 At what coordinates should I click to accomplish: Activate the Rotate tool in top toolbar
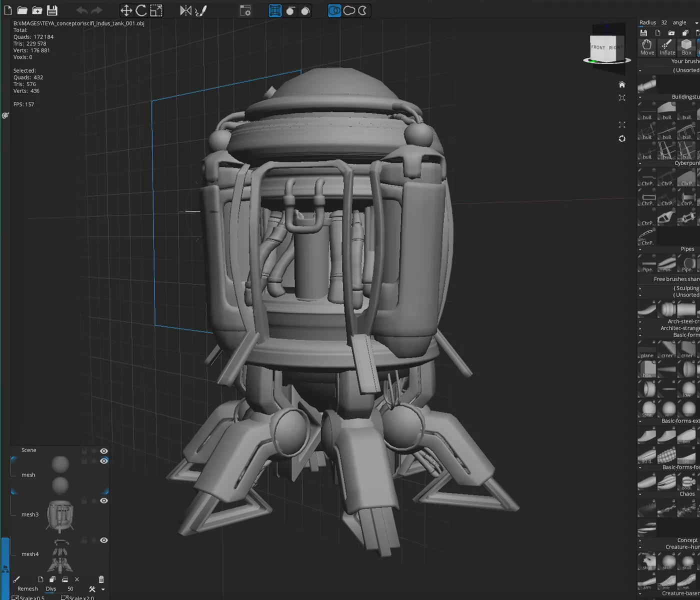point(141,10)
